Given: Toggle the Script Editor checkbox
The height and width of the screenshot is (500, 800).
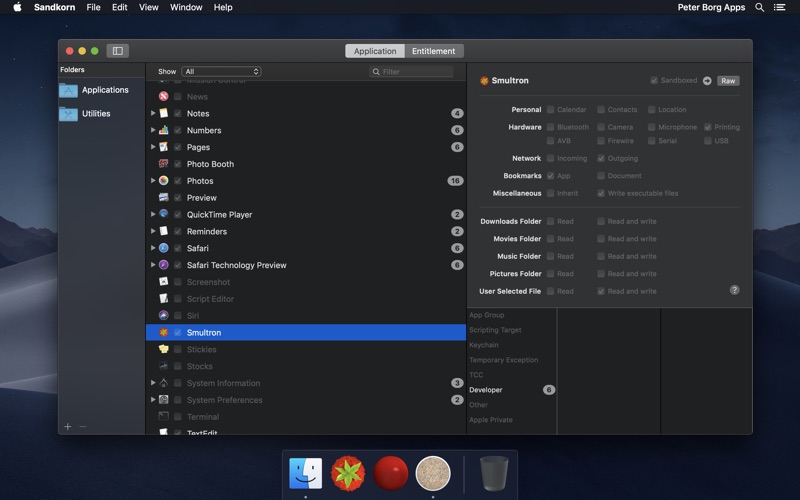Looking at the screenshot, I should [178, 298].
